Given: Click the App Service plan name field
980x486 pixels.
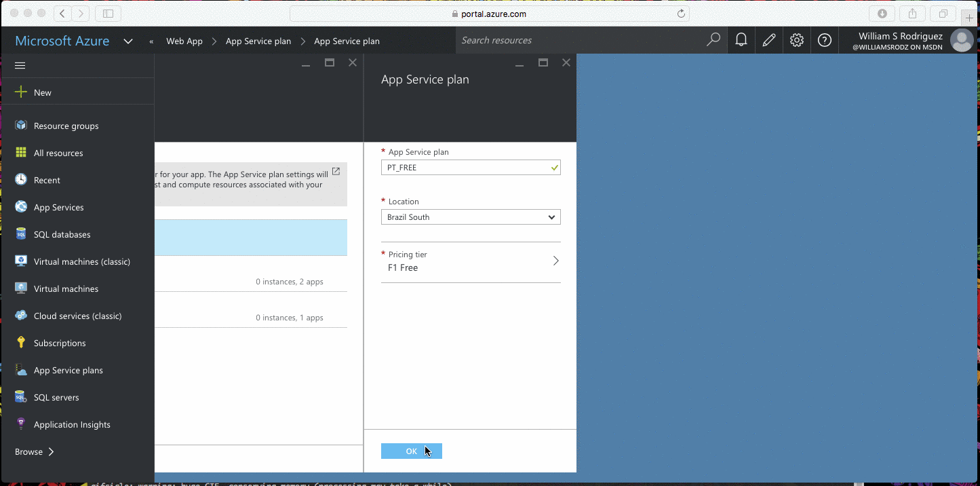Looking at the screenshot, I should coord(471,168).
